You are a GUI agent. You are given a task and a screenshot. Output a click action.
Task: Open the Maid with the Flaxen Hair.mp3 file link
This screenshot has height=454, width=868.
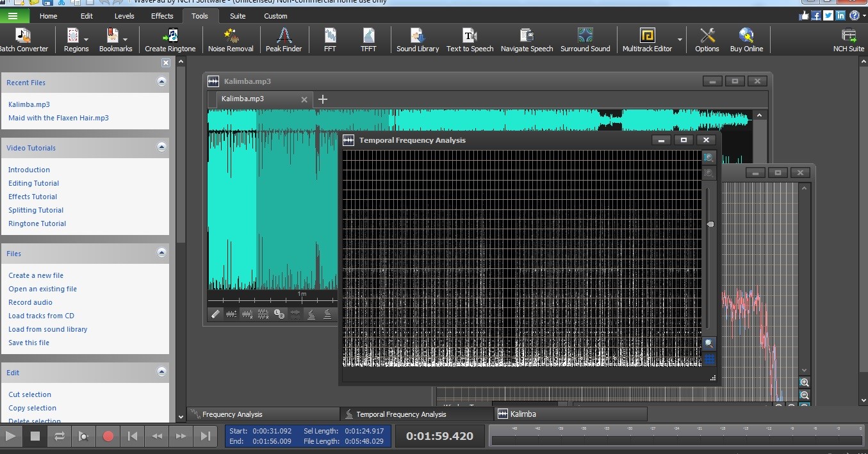point(58,118)
